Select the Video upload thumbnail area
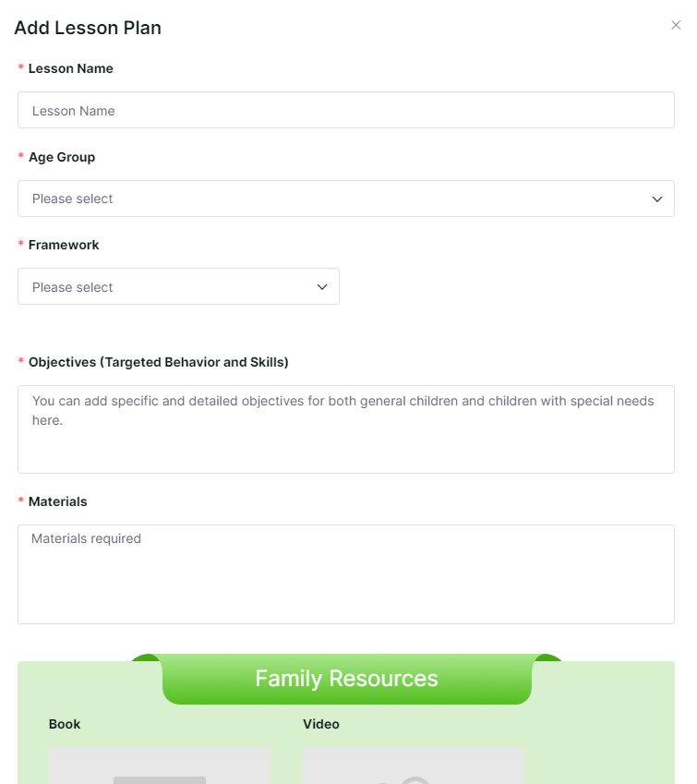Screen dimensions: 697x784 [x=414, y=766]
